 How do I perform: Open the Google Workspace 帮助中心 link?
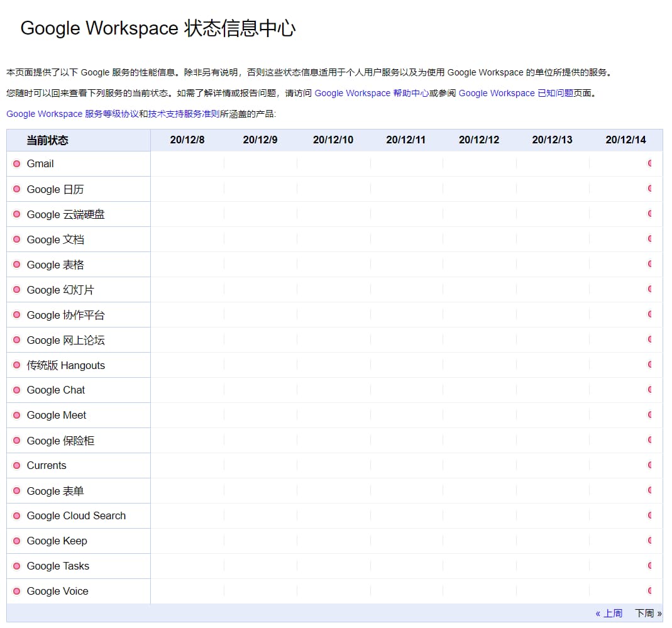[372, 93]
